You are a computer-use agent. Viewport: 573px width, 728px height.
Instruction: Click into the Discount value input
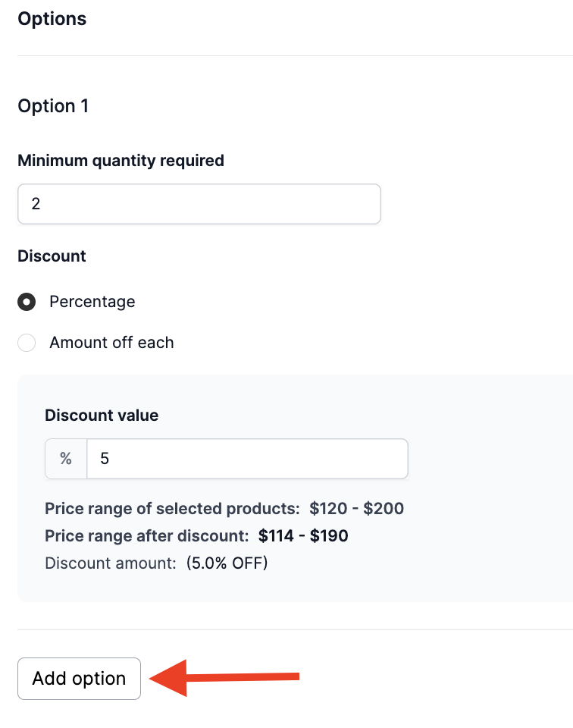(x=247, y=459)
